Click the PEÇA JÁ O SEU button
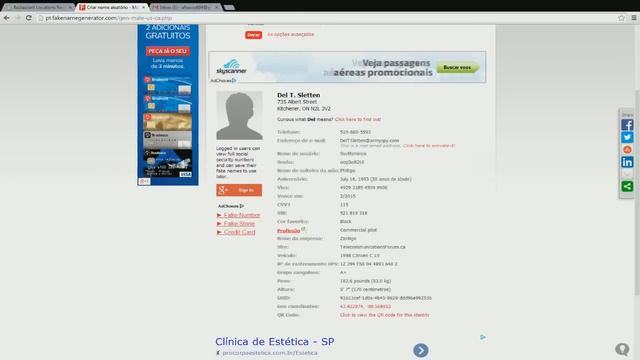The image size is (640, 360). [168, 51]
